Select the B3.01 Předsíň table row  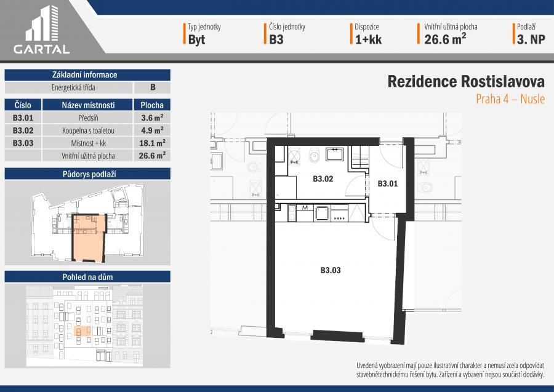87,118
